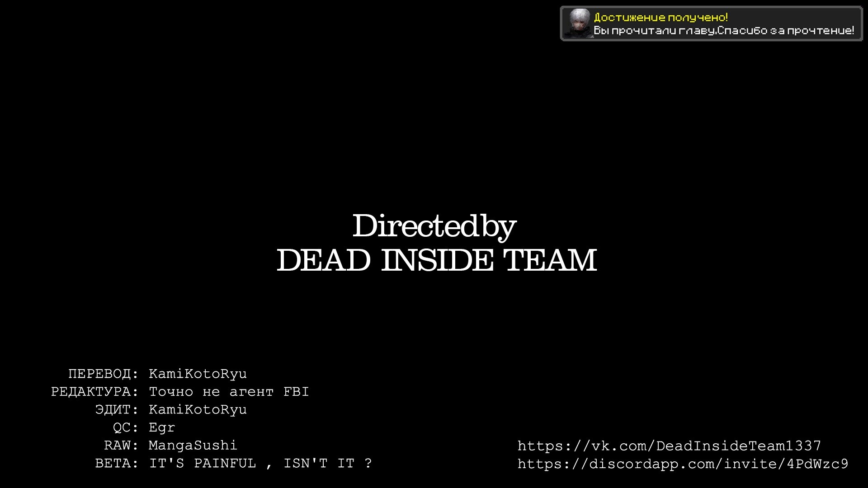Image resolution: width=868 pixels, height=488 pixels.
Task: Open Dead Inside Team VK page
Action: [669, 446]
